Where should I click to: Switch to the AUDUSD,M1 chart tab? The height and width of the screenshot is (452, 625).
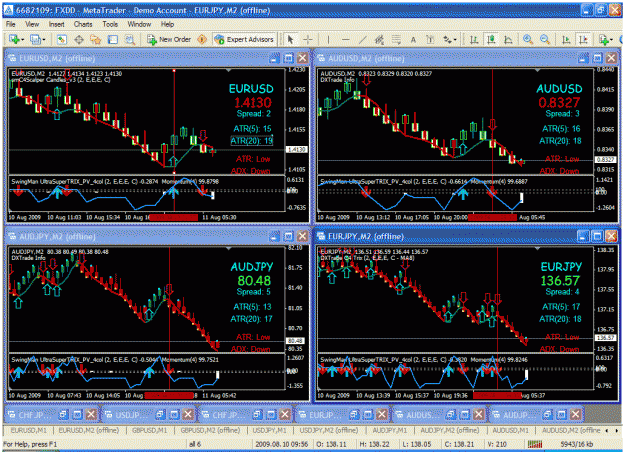pos(510,430)
